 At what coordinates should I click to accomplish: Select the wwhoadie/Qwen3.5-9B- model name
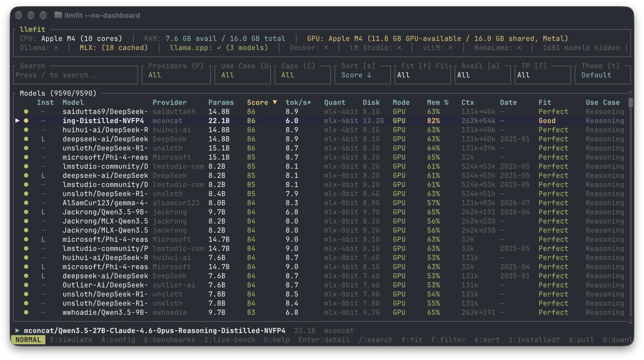(105, 312)
